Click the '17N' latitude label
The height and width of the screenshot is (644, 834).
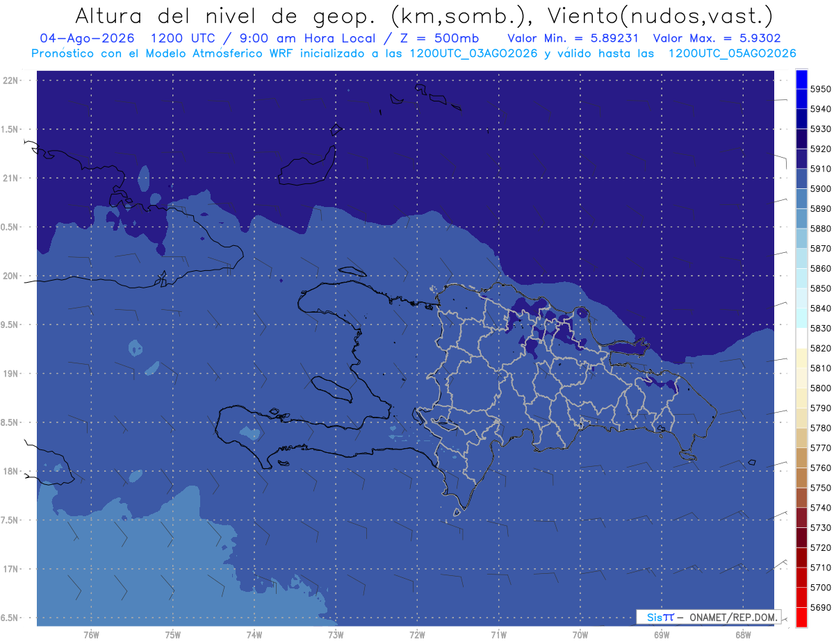[x=11, y=569]
